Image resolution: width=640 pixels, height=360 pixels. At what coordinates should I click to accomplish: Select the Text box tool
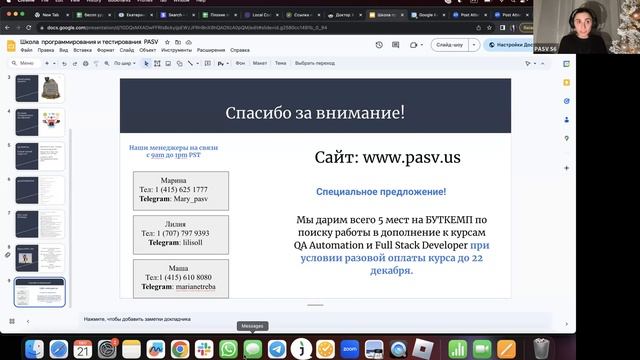[x=157, y=64]
